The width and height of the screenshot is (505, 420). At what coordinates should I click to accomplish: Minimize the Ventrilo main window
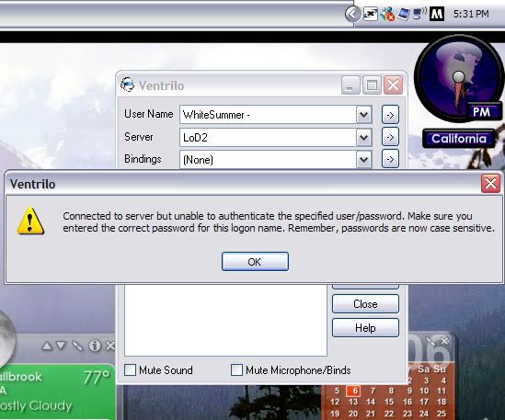350,85
